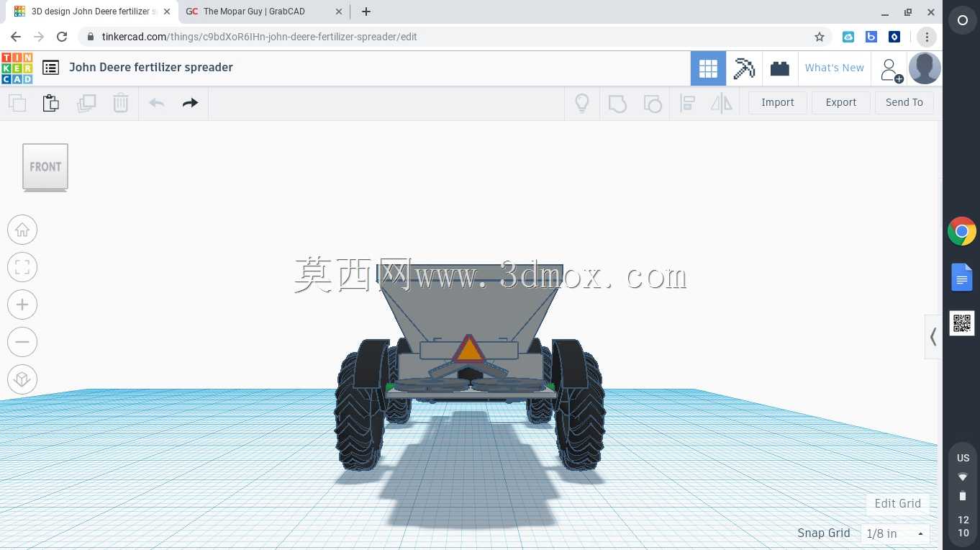Open Chrome from the shelf

click(x=962, y=231)
